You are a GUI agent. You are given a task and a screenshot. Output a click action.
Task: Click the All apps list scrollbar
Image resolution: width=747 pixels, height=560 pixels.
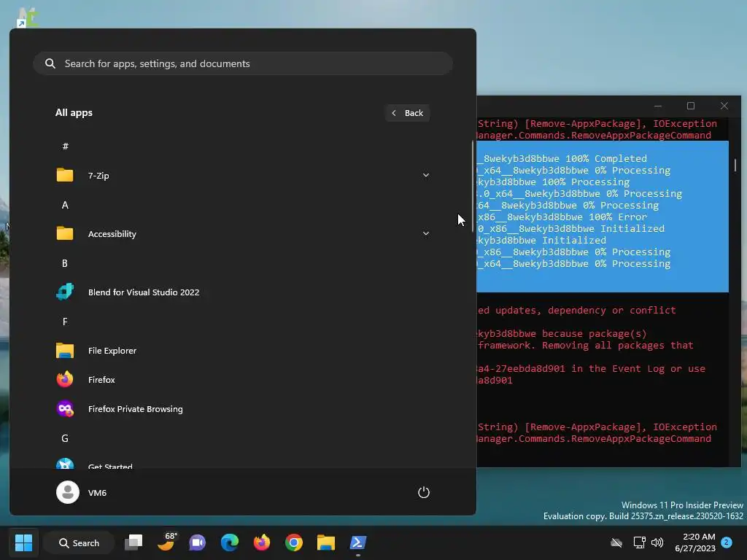[473, 186]
